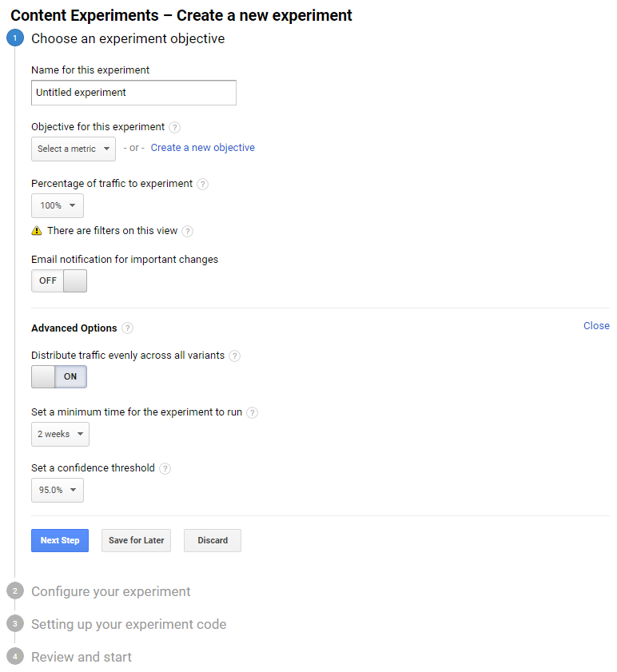Expand the Configure your experiment step
617x672 pixels.
[x=110, y=591]
